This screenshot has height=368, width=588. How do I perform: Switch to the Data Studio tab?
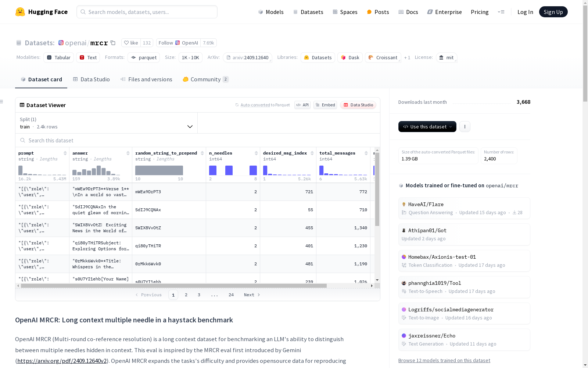click(x=91, y=79)
